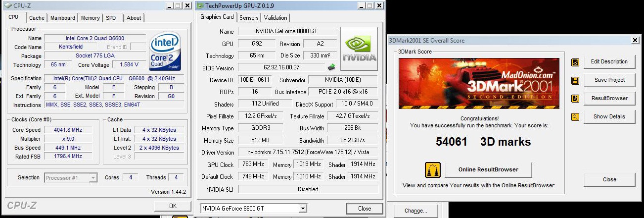Image resolution: width=644 pixels, height=218 pixels.
Task: Click the ResultBrowser button
Action: click(x=609, y=99)
